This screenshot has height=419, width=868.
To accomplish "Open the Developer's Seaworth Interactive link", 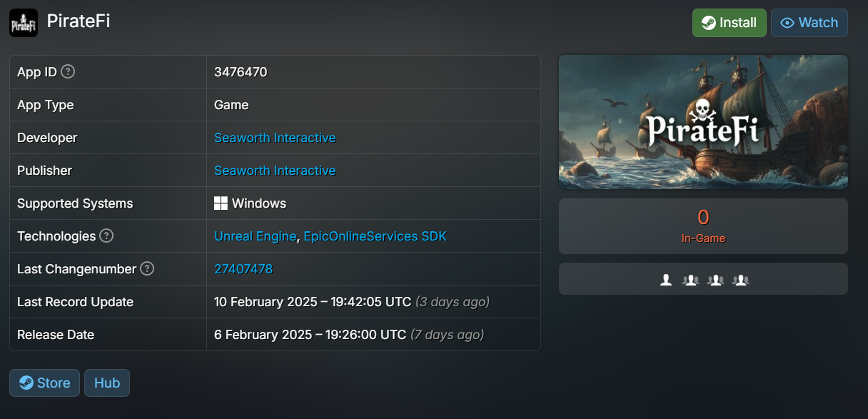I will point(275,138).
